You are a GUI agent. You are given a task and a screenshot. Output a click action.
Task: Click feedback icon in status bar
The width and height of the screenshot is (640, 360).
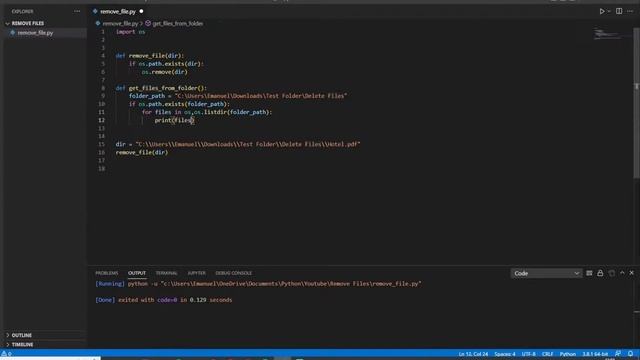pyautogui.click(x=618, y=353)
